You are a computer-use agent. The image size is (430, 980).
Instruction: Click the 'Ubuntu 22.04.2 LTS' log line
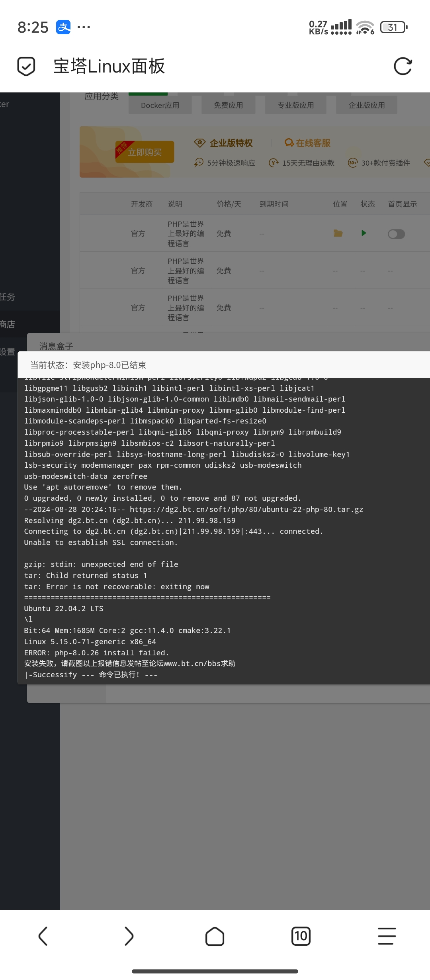pos(64,608)
